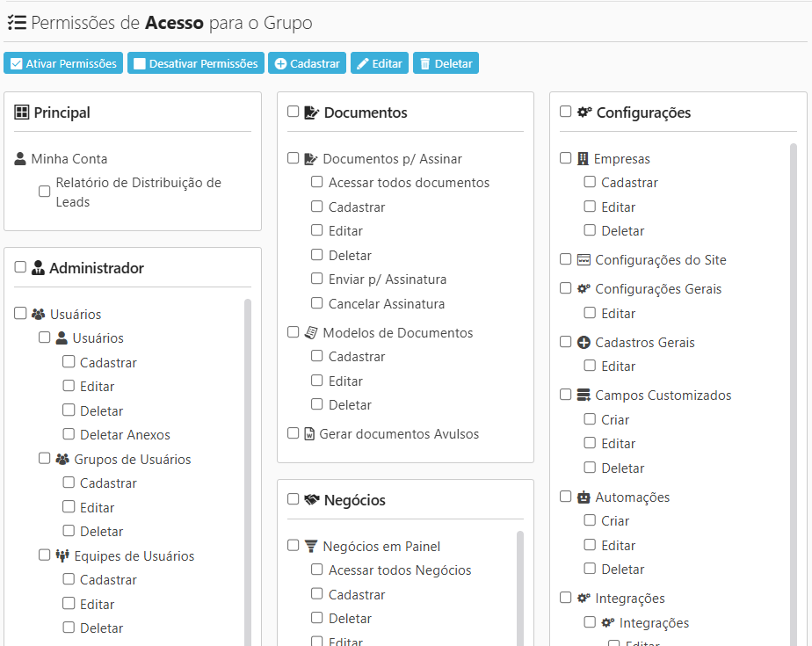Click the funnel icon next to Negócios em Painel
812x646 pixels.
pos(311,546)
